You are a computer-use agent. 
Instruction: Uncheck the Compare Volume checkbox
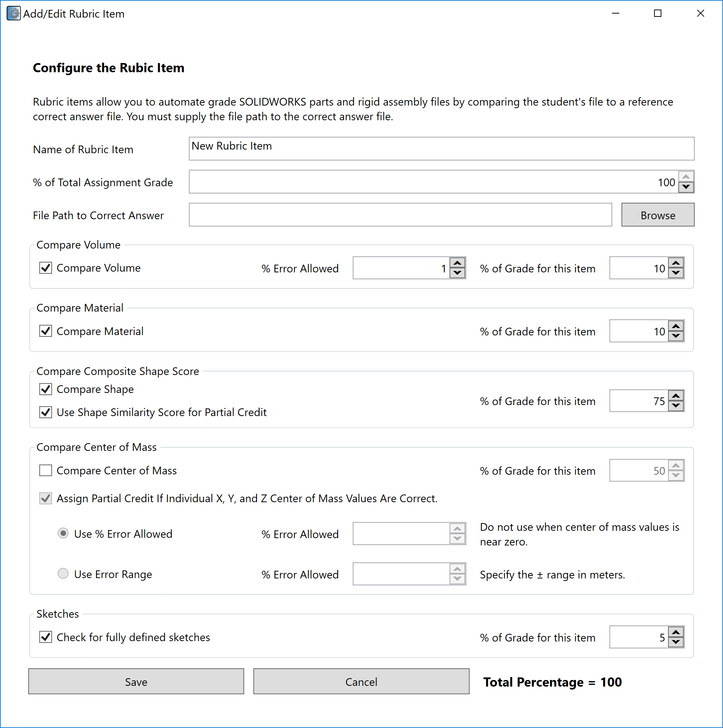45,268
